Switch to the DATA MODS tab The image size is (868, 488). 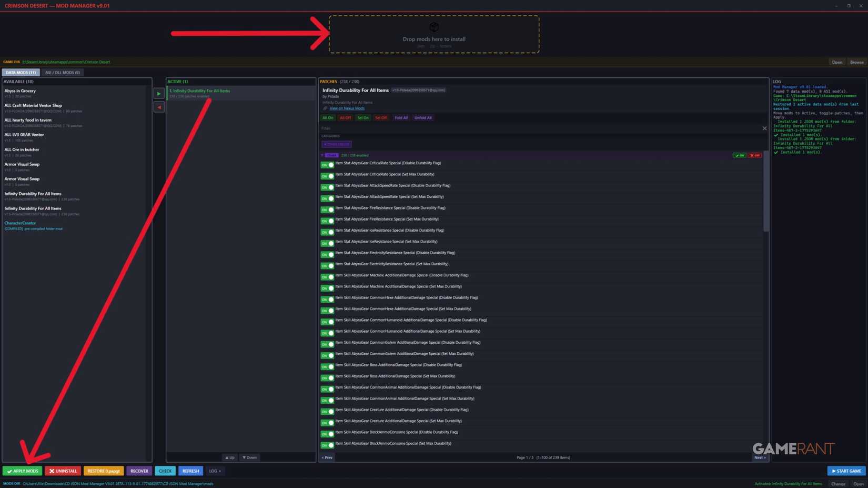tap(21, 73)
